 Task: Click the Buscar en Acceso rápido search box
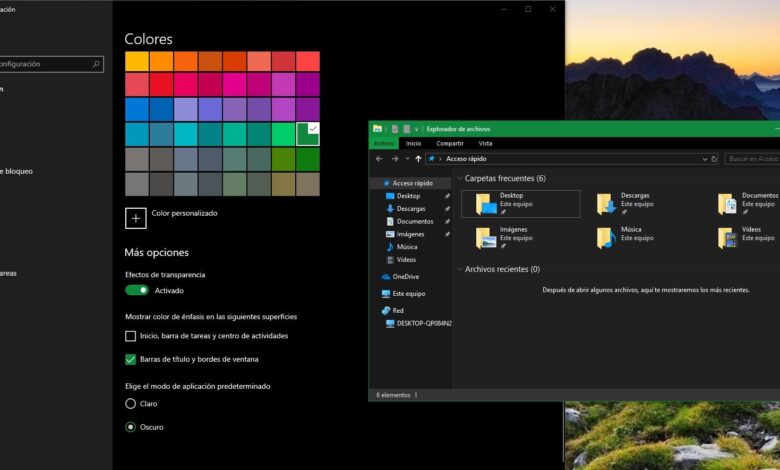coord(752,159)
